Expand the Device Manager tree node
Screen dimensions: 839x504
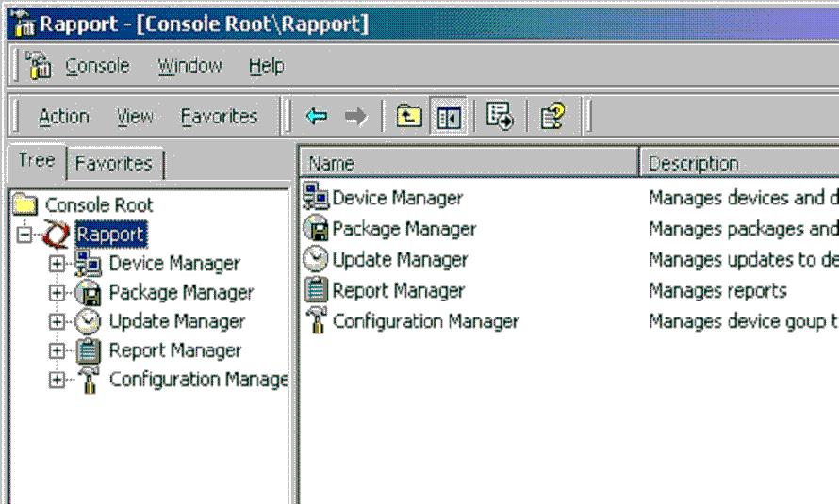(x=57, y=264)
